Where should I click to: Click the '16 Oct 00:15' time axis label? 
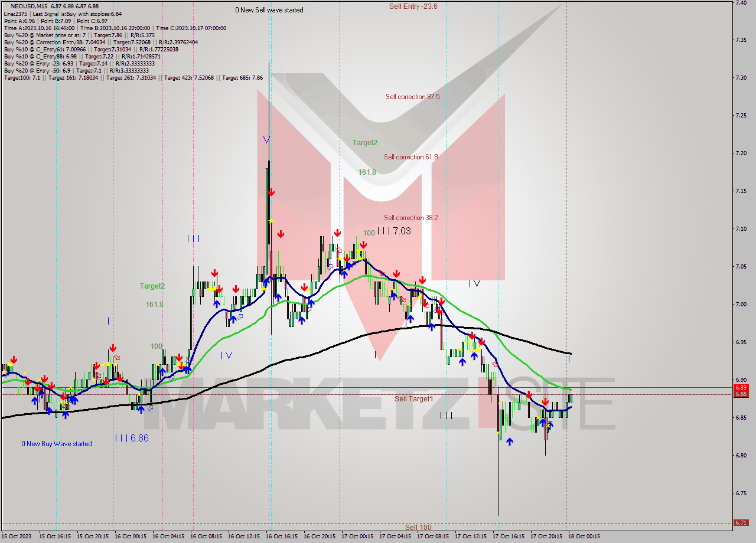pos(130,537)
